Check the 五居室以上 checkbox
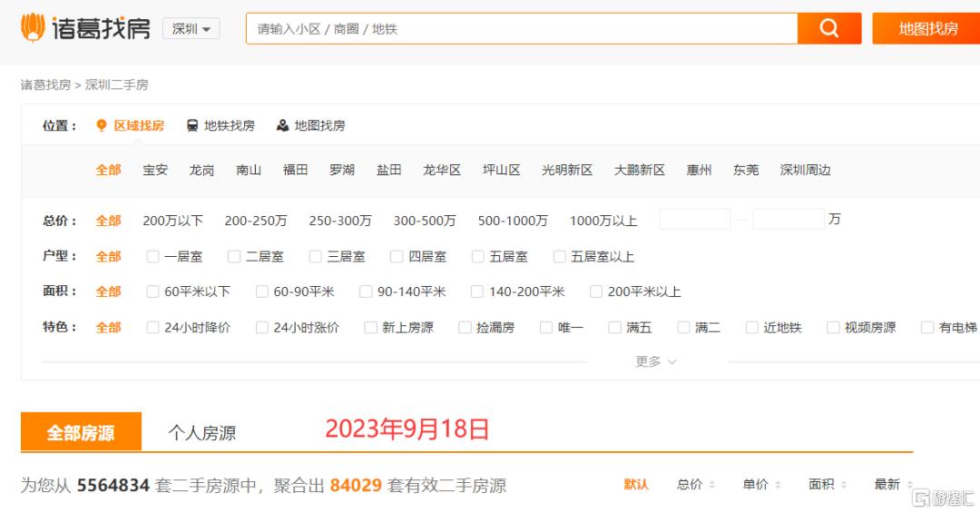 tap(559, 256)
